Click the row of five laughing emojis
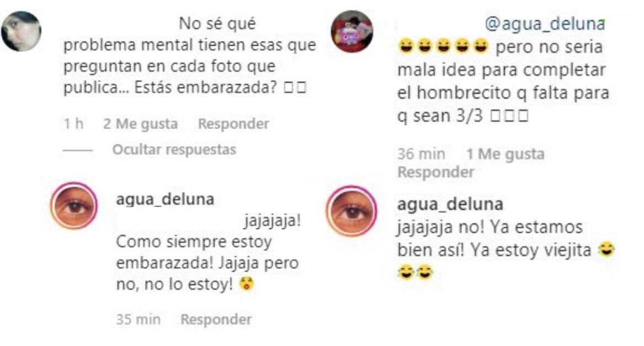 443,46
